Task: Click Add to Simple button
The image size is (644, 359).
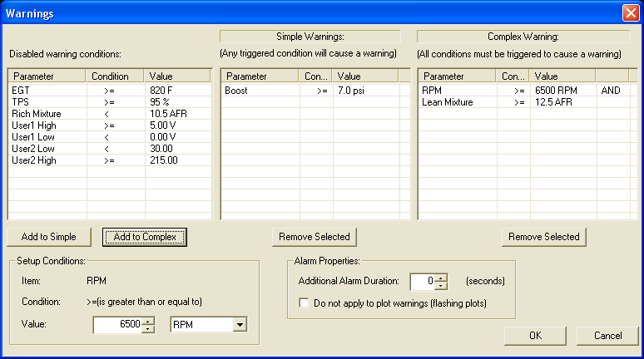Action: [50, 237]
